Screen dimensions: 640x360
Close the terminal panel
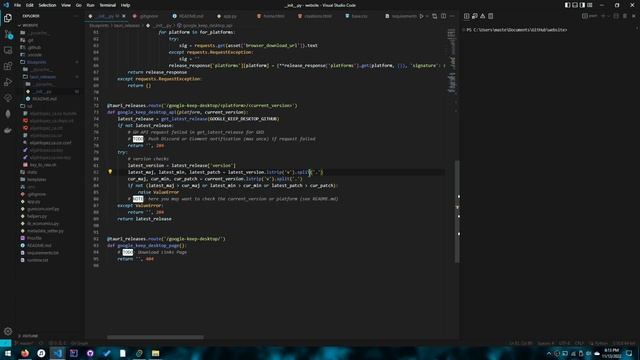(633, 16)
